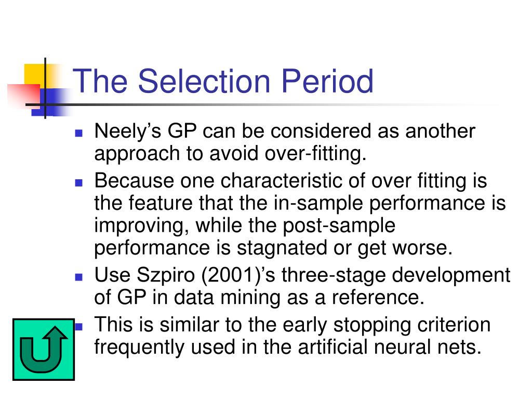Click the words "post-sample" in second bullet
Viewport: 532px width, 399px height.
click(339, 226)
